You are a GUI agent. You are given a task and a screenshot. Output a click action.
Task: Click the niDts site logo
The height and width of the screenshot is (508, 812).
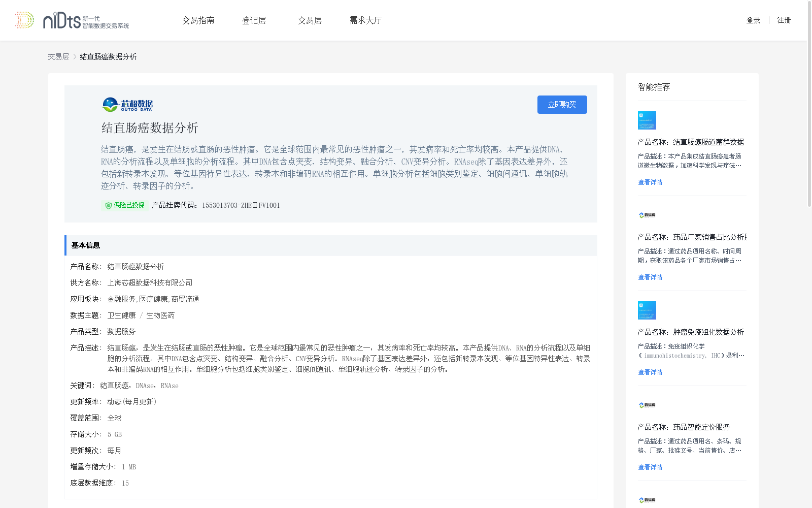(x=86, y=20)
